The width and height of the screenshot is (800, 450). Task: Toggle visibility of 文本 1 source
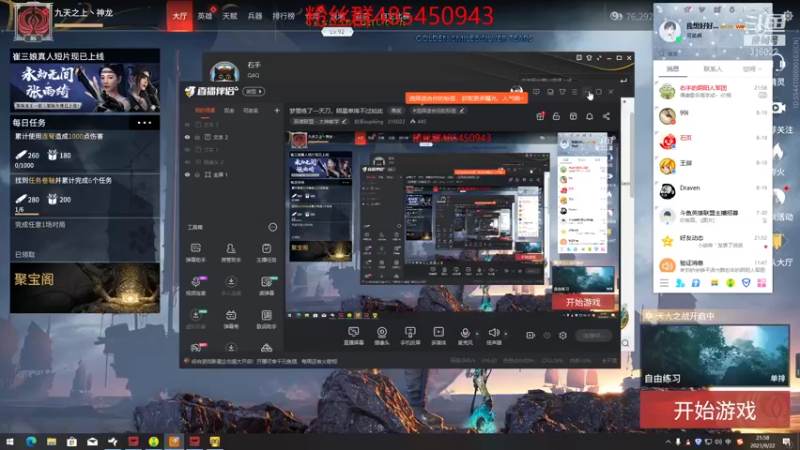(187, 149)
